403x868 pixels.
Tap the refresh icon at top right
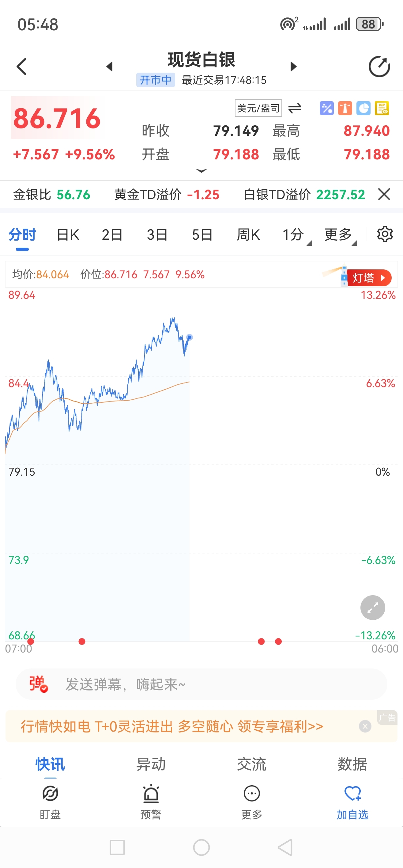tap(379, 67)
